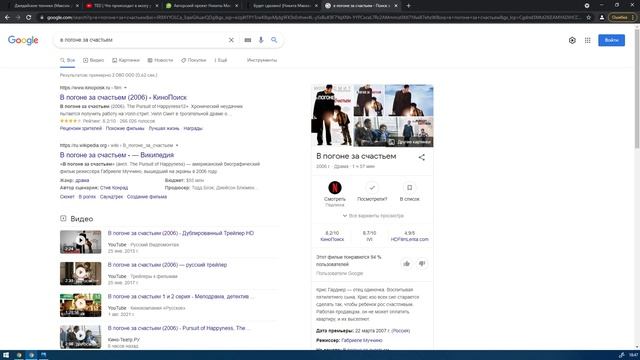Open Google settings gear icon

coord(572,40)
